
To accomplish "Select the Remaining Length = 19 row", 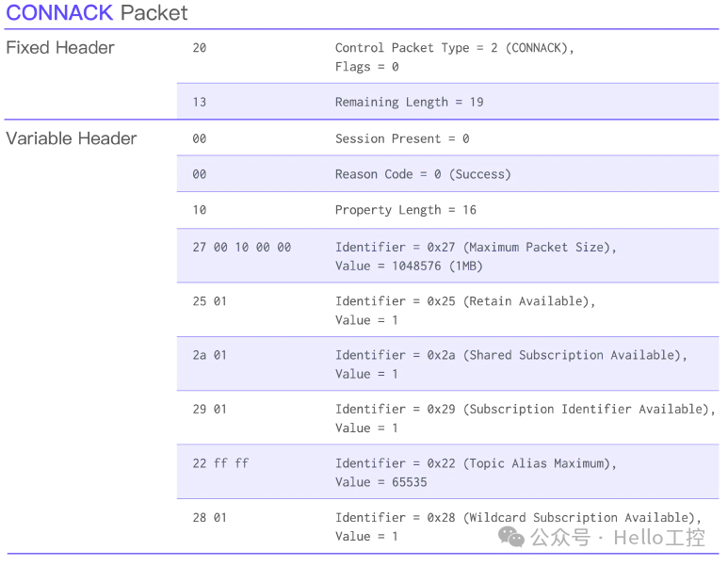I will (x=447, y=102).
